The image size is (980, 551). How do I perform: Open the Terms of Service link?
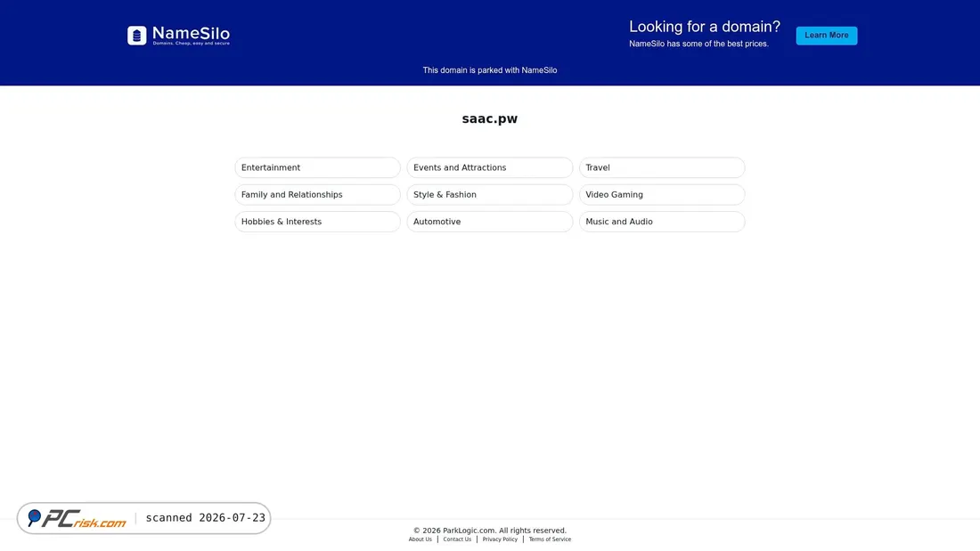(550, 539)
